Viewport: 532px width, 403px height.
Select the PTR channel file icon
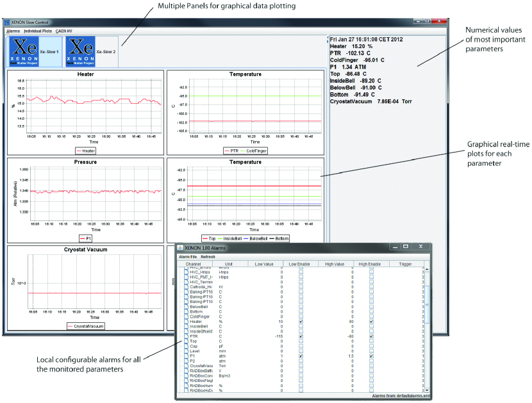tap(185, 336)
